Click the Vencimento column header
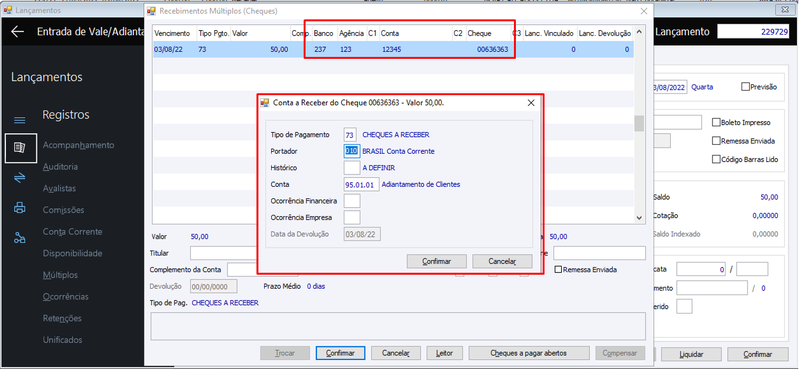 174,33
